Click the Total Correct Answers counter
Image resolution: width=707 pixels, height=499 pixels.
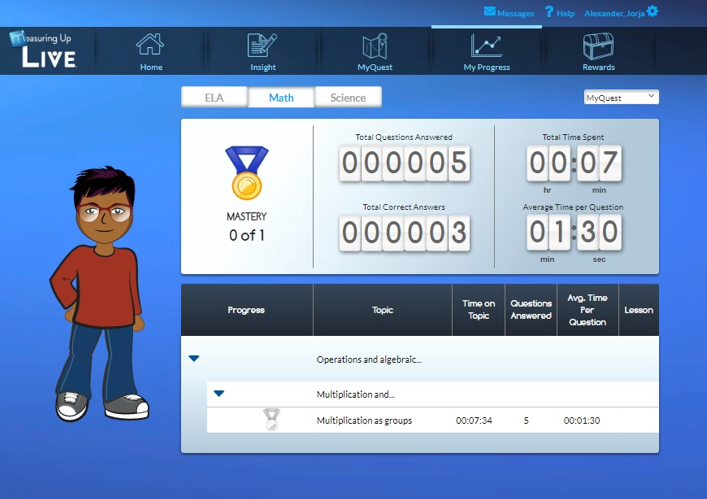pos(404,233)
